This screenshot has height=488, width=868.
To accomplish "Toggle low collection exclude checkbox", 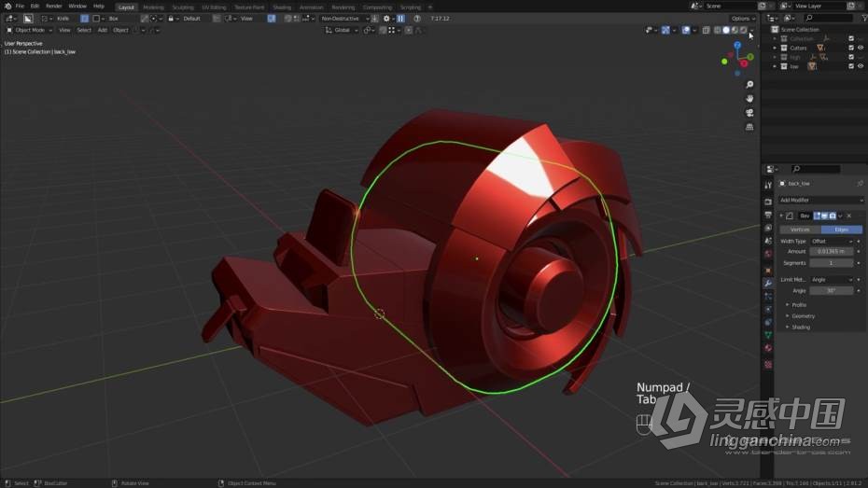I will [851, 66].
